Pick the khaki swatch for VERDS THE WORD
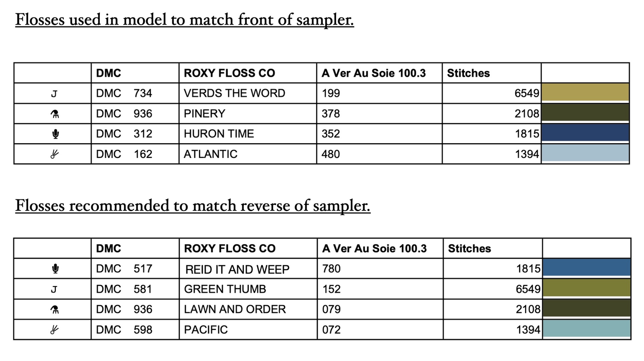 585,93
